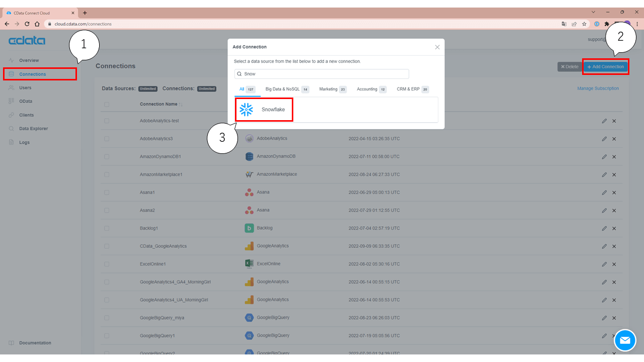
Task: Open the Manage Subscription link
Action: (x=598, y=88)
